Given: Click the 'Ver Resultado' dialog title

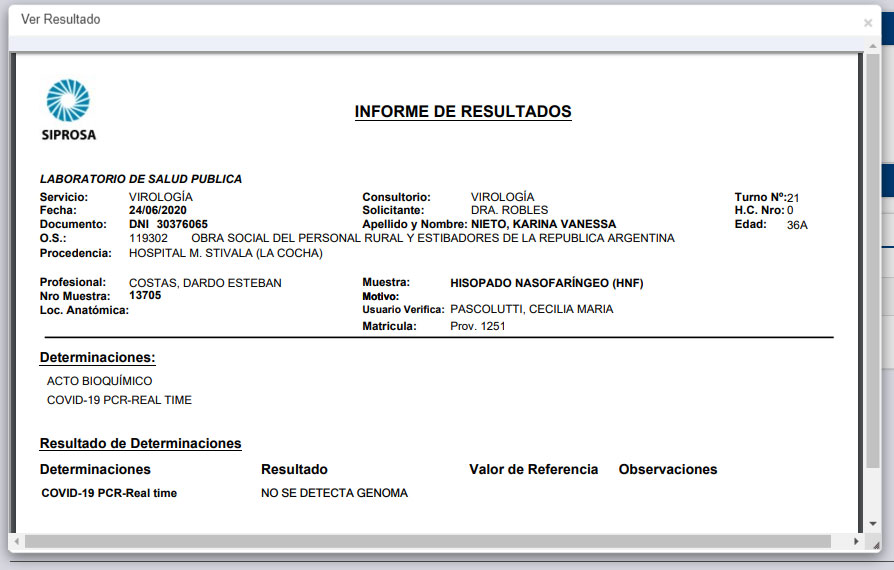Looking at the screenshot, I should coord(60,19).
